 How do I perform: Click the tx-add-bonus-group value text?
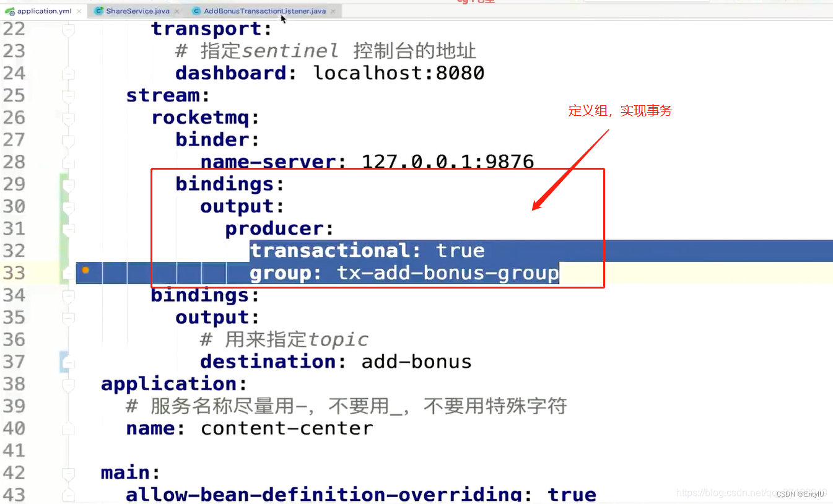(448, 273)
